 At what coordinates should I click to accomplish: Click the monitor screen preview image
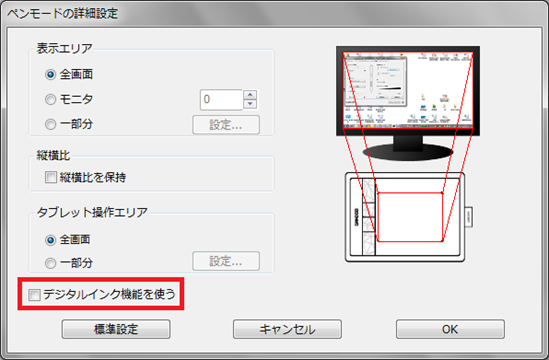408,90
